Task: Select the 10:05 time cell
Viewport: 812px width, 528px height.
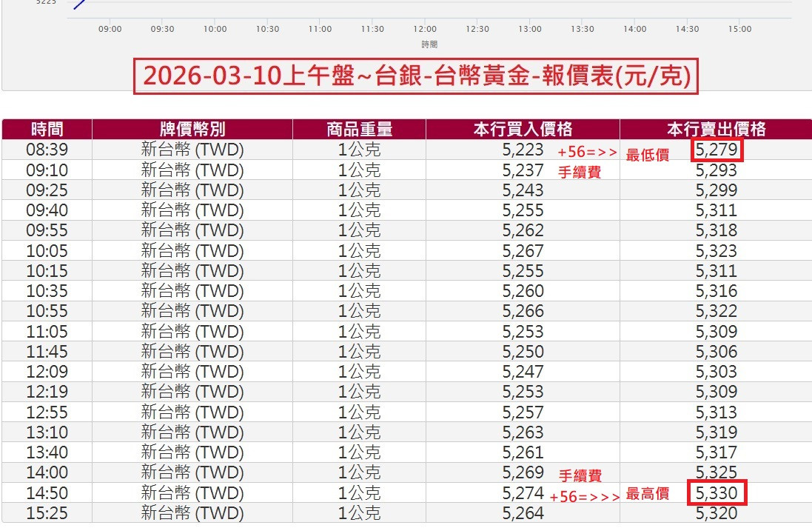Action: (x=47, y=251)
